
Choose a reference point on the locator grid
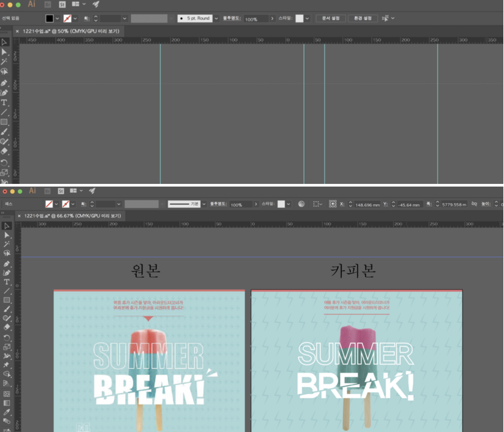pos(333,204)
